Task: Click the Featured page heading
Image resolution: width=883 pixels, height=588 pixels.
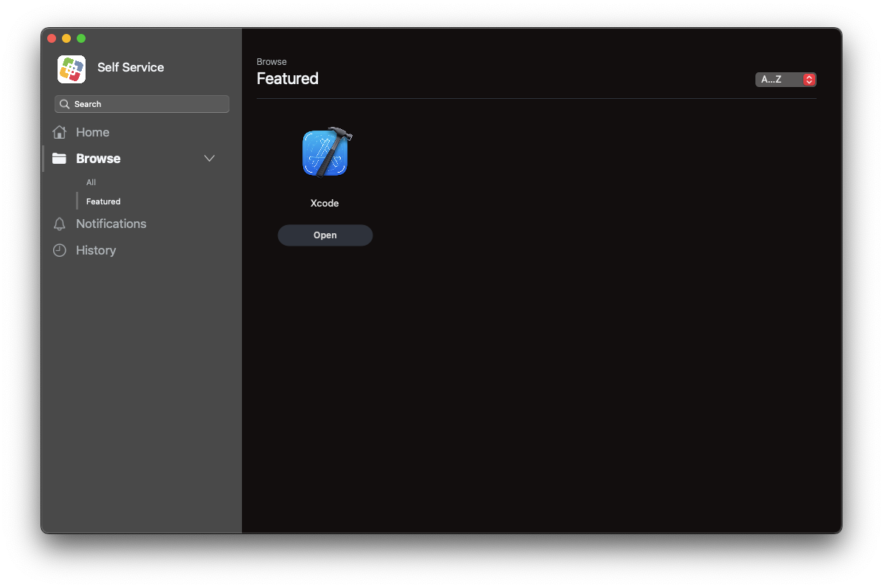Action: coord(287,78)
